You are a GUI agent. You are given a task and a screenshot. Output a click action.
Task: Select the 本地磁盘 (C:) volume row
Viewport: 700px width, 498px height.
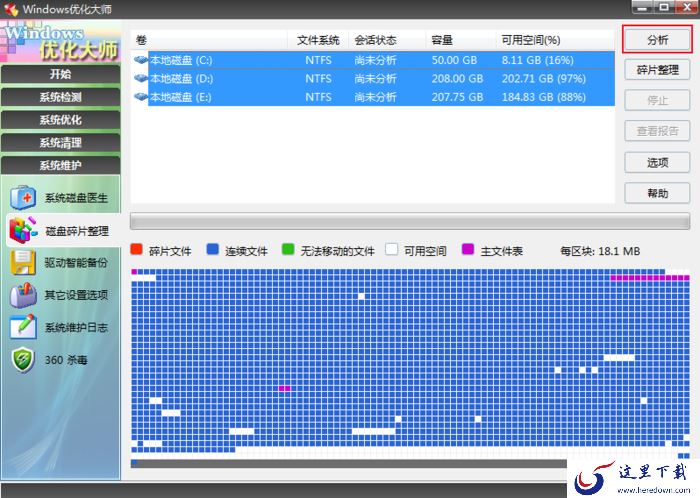tap(373, 60)
